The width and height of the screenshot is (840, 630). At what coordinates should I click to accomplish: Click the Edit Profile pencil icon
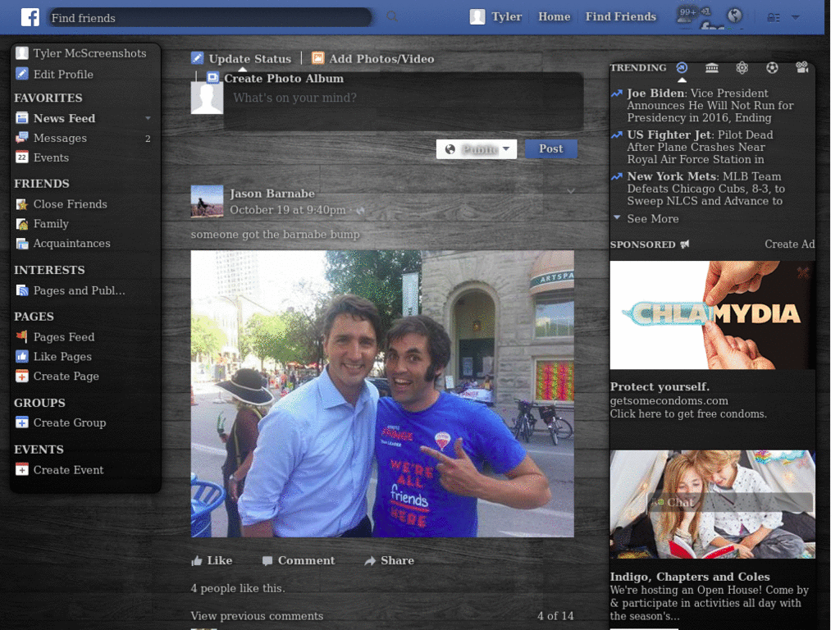pyautogui.click(x=22, y=74)
